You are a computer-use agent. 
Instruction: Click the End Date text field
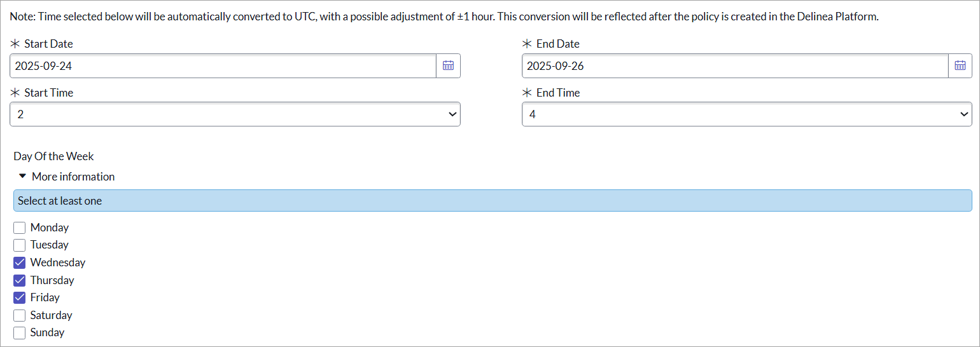(735, 65)
